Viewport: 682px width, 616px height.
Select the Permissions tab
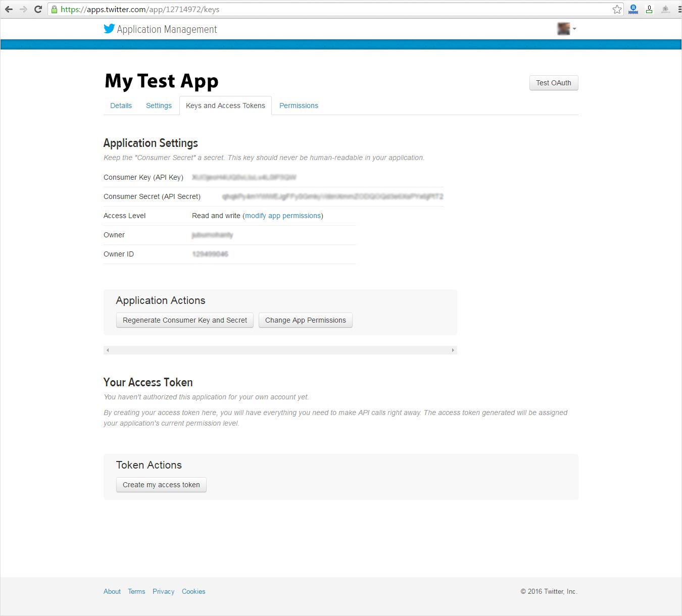coord(299,106)
